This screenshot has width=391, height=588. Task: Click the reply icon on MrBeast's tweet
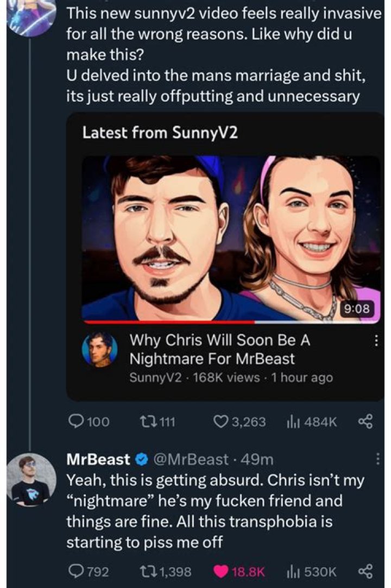pyautogui.click(x=75, y=571)
